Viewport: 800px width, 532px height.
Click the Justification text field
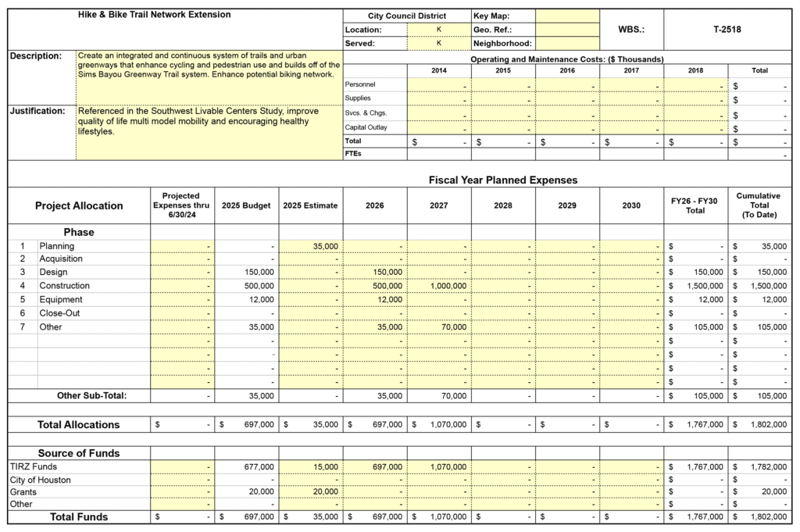[209, 132]
